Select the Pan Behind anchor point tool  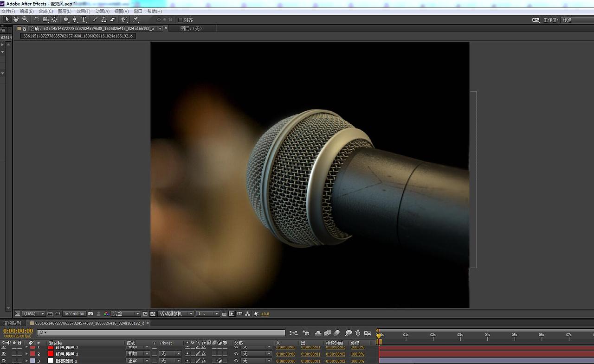[x=54, y=19]
